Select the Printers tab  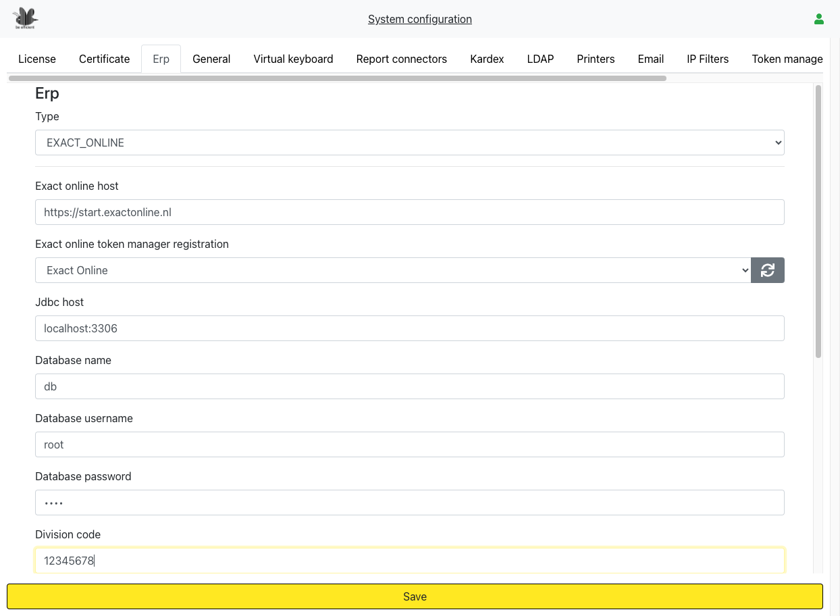[x=596, y=59]
